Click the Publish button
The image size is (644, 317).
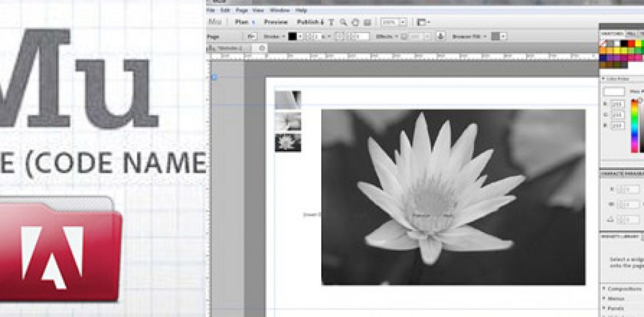309,22
